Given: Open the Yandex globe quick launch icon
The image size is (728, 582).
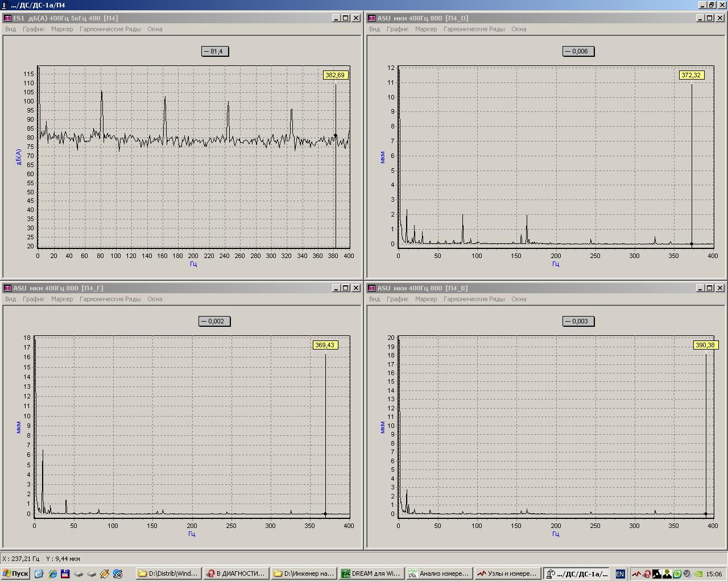Looking at the screenshot, I should point(118,574).
